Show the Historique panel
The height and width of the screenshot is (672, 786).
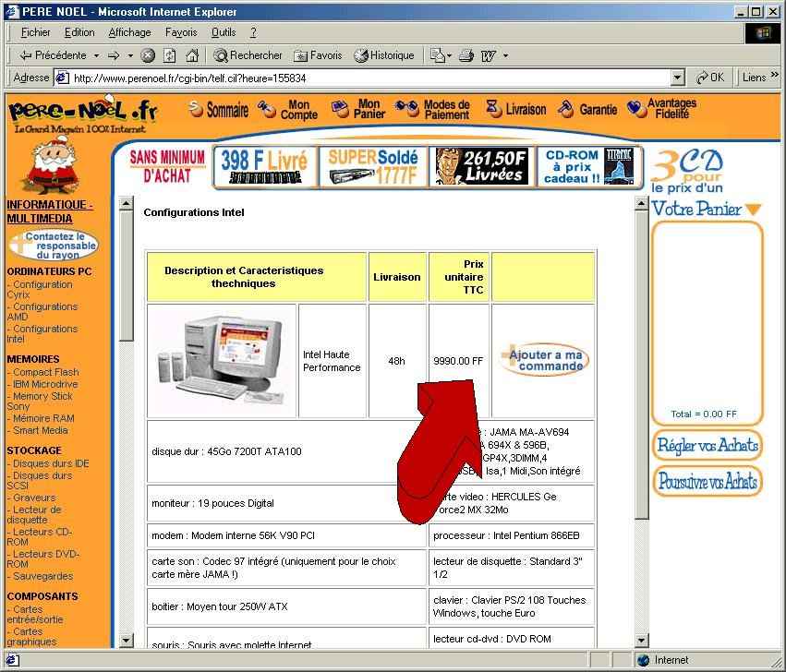click(x=384, y=55)
